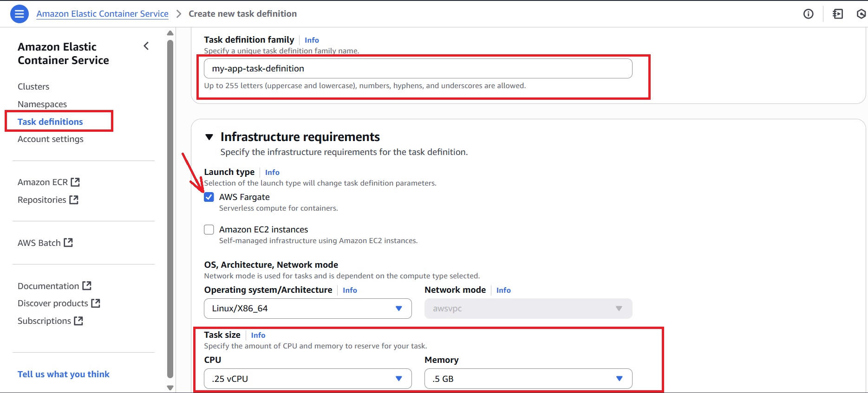The image size is (868, 393).
Task: Open Info for Network mode
Action: click(503, 290)
